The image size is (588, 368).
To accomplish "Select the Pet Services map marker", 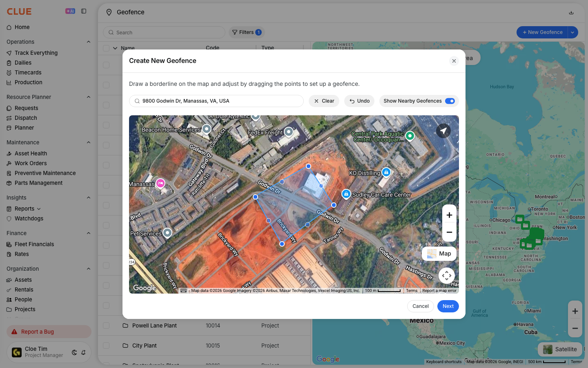I will click(x=167, y=233).
